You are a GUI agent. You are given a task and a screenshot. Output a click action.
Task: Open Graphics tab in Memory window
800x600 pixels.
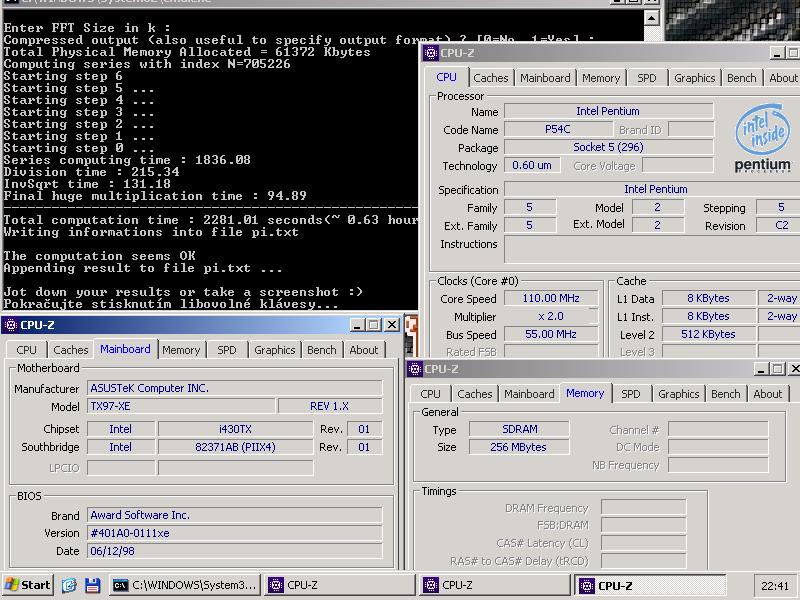coord(679,394)
